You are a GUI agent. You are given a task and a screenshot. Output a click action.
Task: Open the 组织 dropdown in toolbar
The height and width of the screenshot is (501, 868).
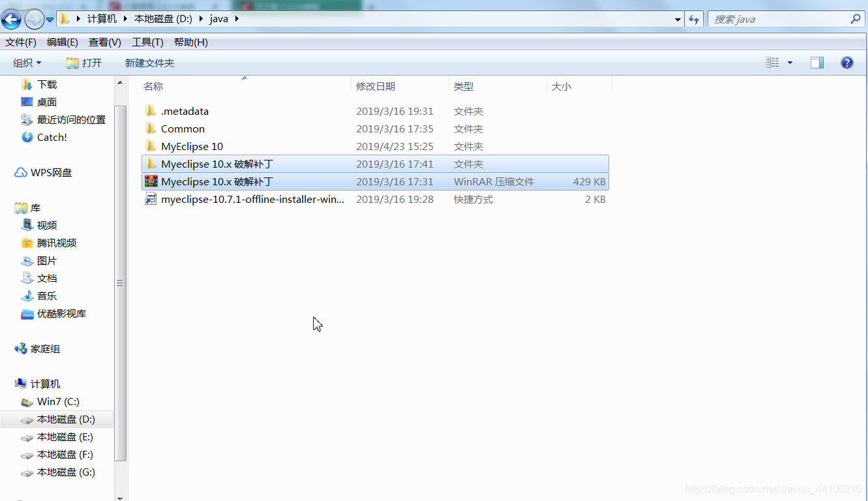pos(27,63)
